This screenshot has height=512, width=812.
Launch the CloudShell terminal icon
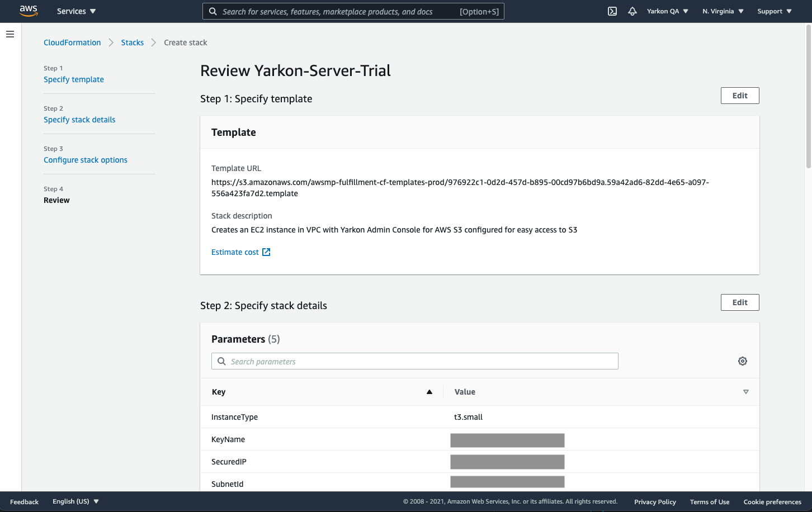612,11
